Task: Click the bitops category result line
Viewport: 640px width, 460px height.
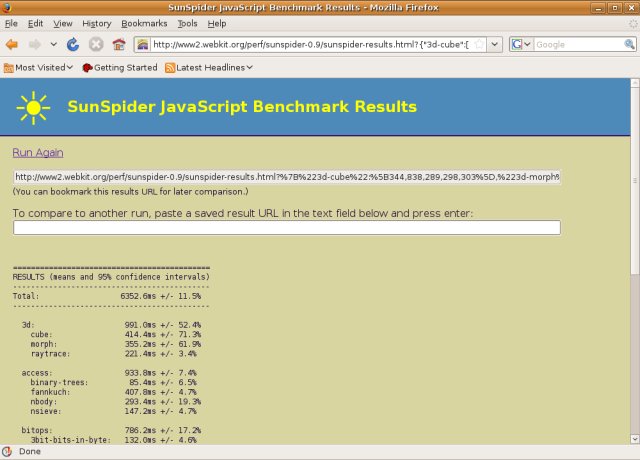Action: coord(111,431)
